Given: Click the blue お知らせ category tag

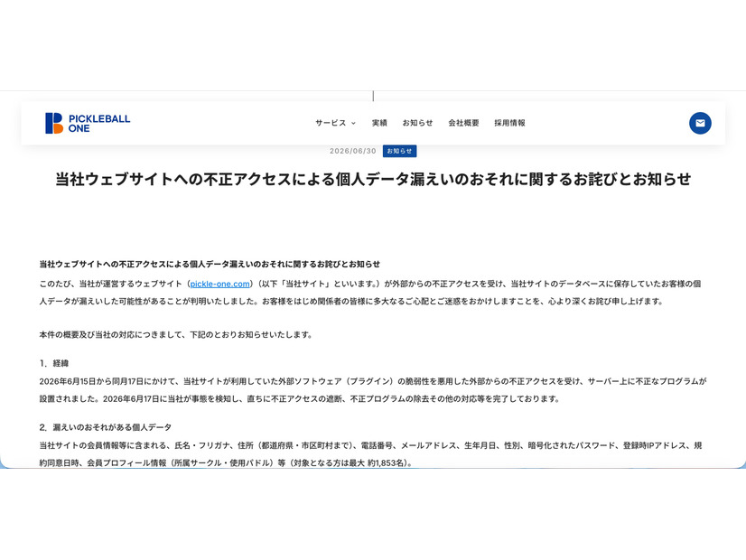Looking at the screenshot, I should (x=399, y=151).
